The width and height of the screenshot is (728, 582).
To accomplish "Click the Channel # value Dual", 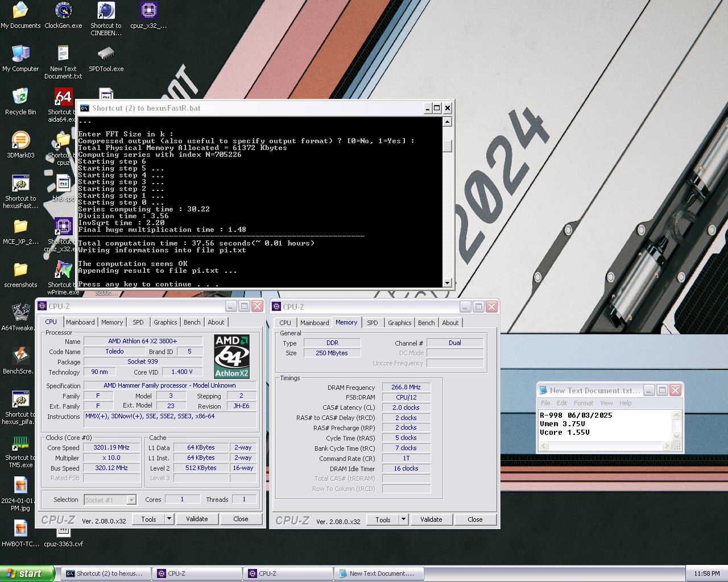I will click(454, 343).
